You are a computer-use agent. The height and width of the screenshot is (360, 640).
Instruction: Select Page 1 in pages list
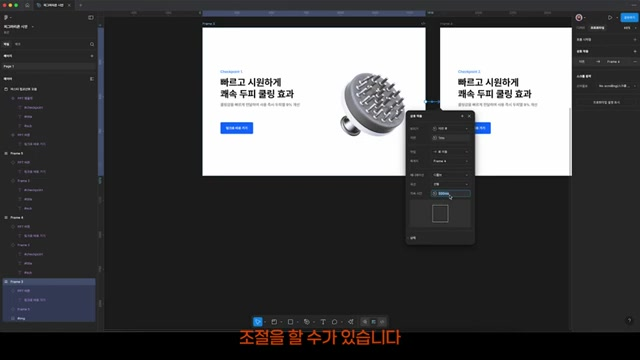pos(49,66)
